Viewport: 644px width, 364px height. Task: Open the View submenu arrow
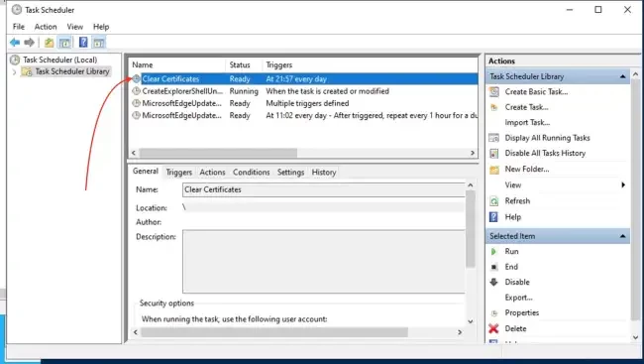[623, 185]
